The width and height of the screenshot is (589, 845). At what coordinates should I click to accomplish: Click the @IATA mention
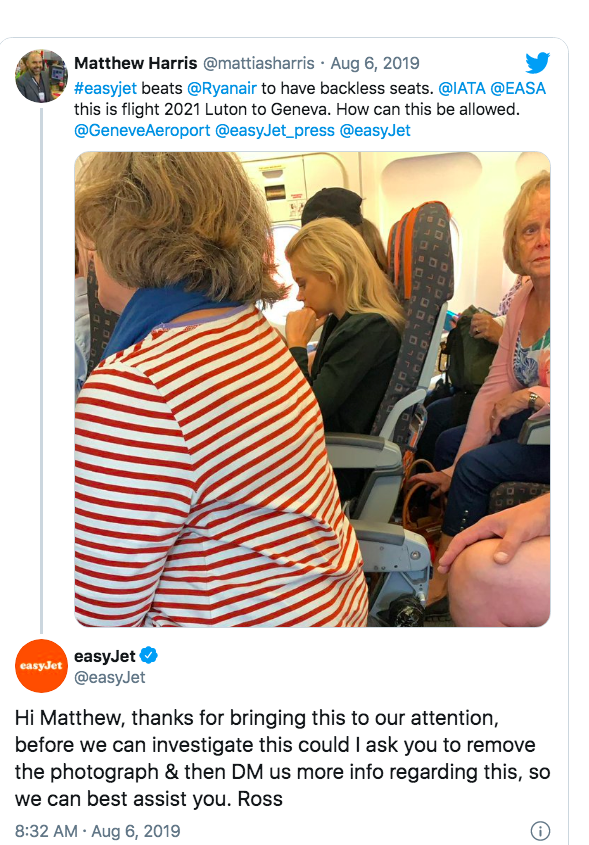462,88
